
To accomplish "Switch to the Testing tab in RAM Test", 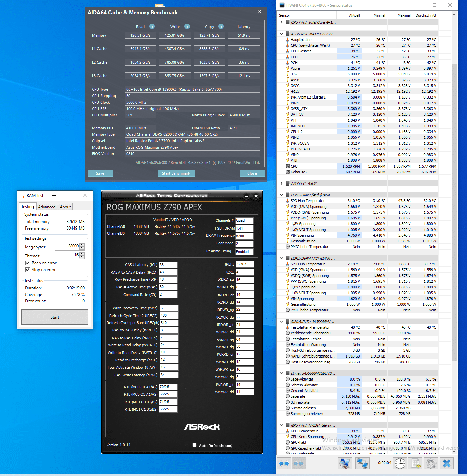I will [x=27, y=207].
